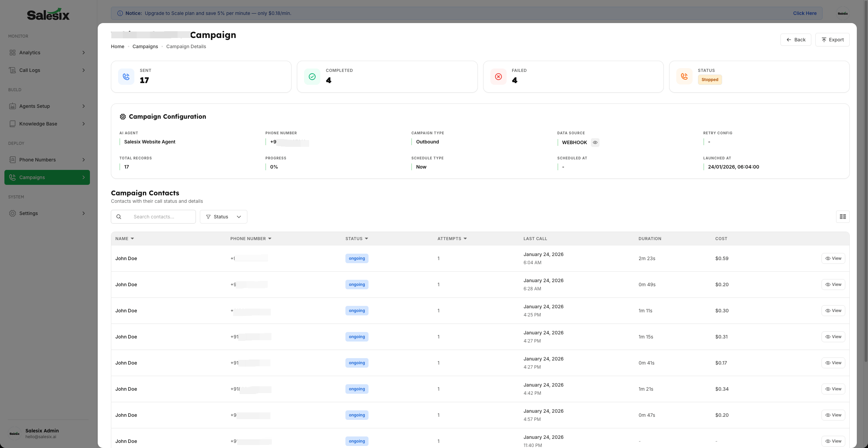Viewport: 868px width, 448px height.
Task: Click the search magnifier in Campaign Contacts
Action: pos(119,216)
